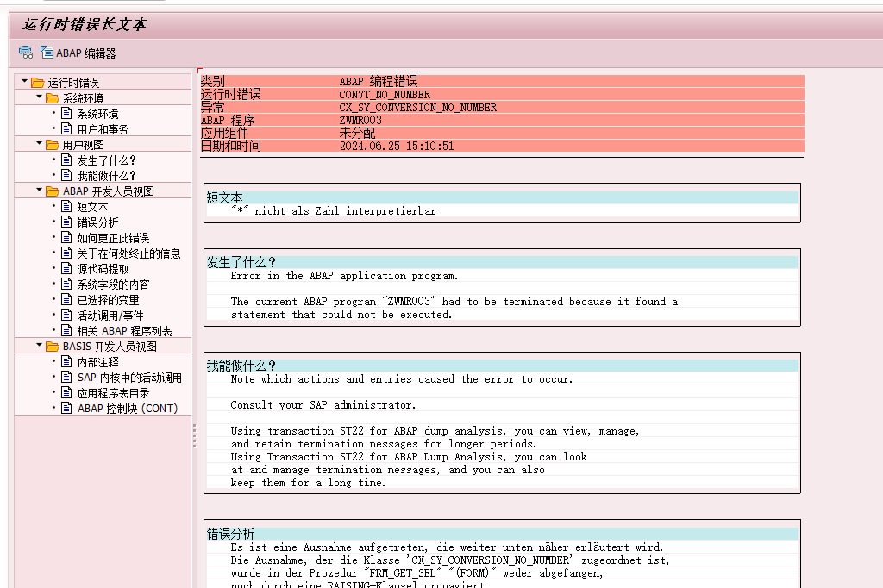Select 我能做什么? in the tree
Viewport: 883px width, 588px height.
click(x=106, y=176)
